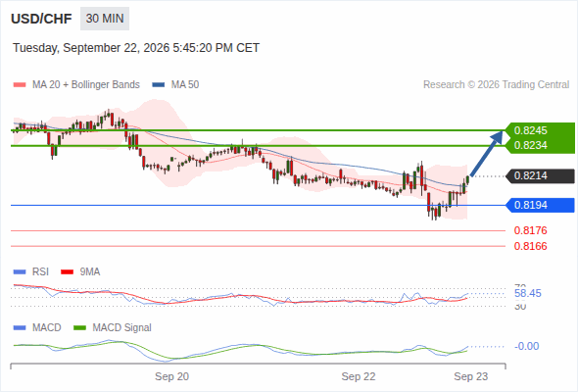Click the 0.8176 red support value
This screenshot has width=578, height=392.
pos(530,230)
